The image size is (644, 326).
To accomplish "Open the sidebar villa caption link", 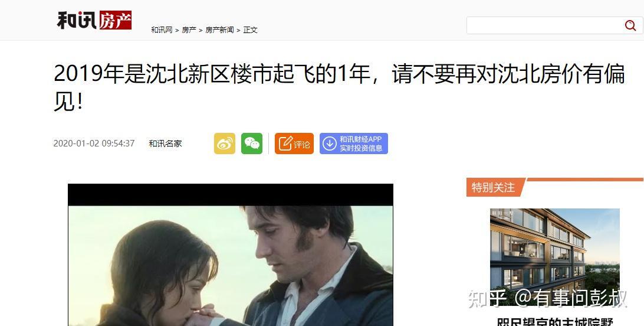I will [555, 321].
